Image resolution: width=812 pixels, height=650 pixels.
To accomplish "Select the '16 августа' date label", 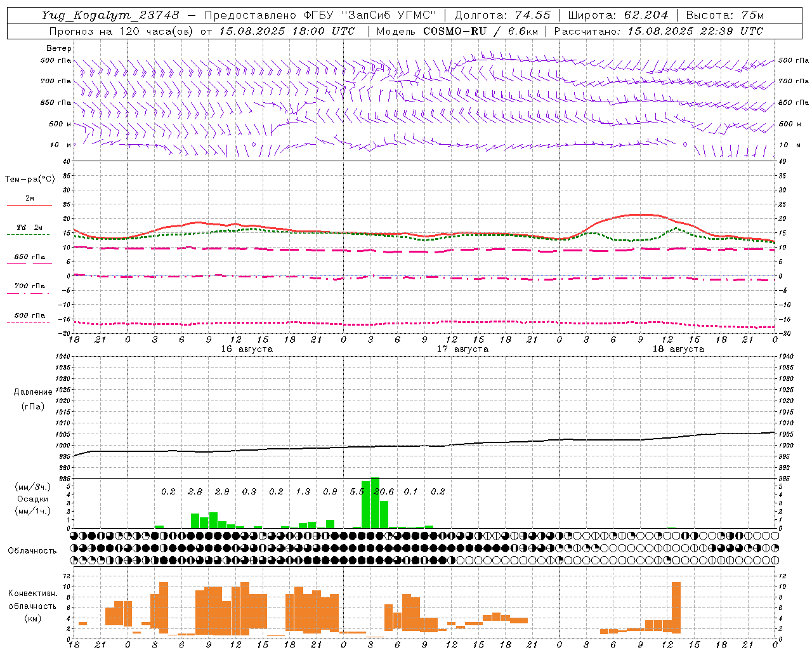I will [247, 349].
